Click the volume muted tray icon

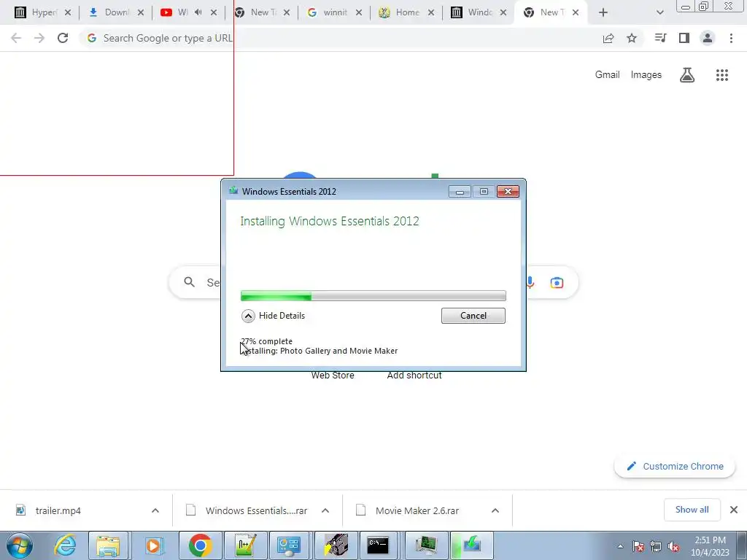pyautogui.click(x=673, y=547)
